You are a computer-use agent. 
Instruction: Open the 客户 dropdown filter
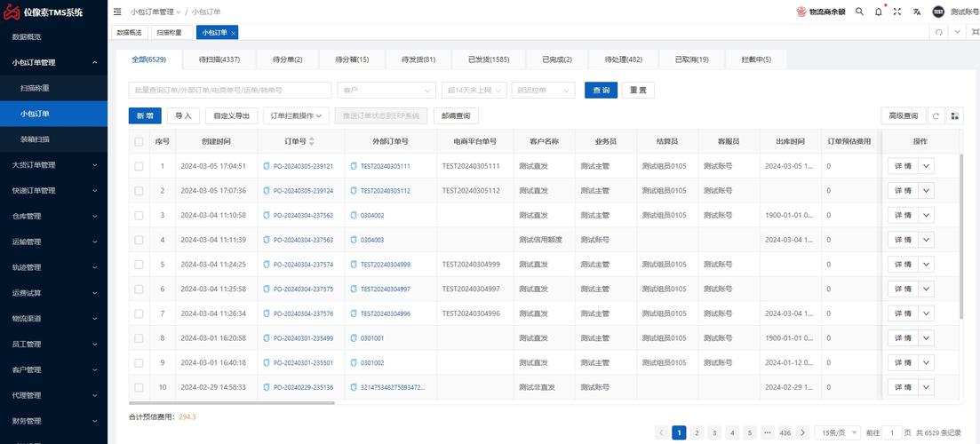pos(386,91)
